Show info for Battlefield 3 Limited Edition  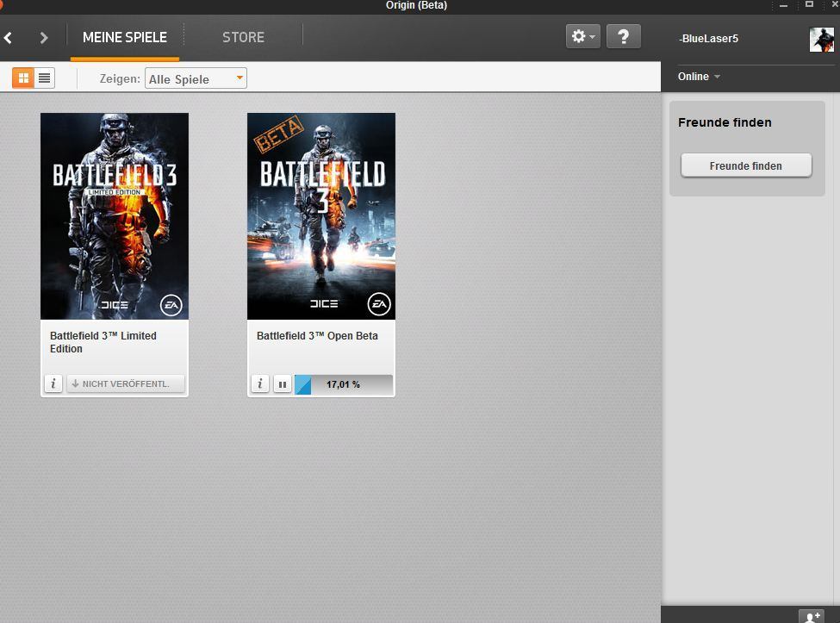tap(53, 383)
